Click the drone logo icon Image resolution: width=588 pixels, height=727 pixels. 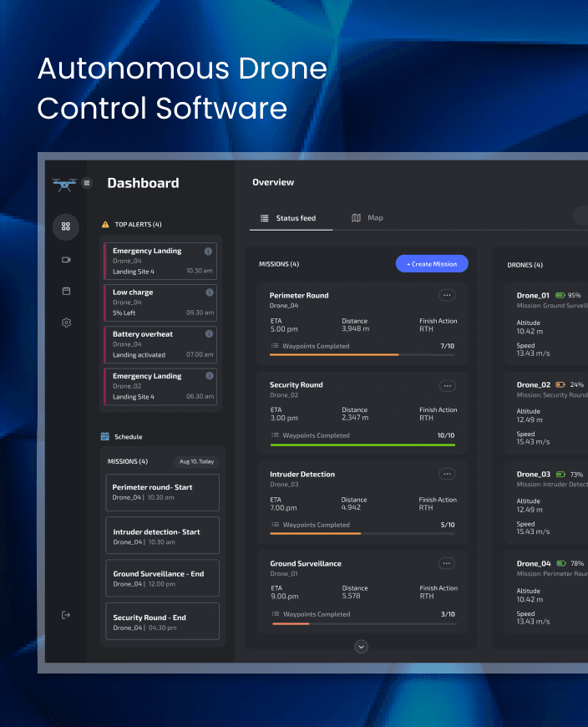click(x=64, y=185)
